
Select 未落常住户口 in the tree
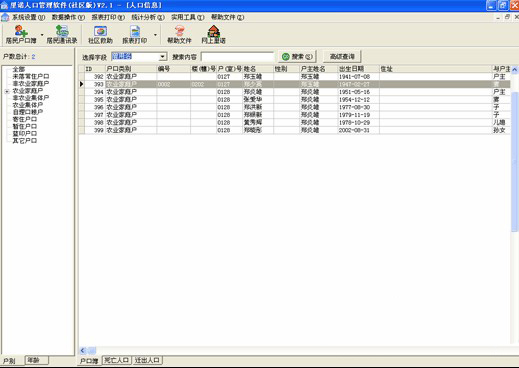coord(31,76)
